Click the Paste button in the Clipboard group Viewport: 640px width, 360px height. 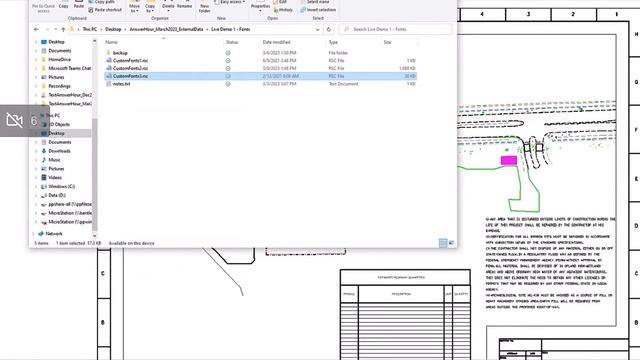(79, 5)
